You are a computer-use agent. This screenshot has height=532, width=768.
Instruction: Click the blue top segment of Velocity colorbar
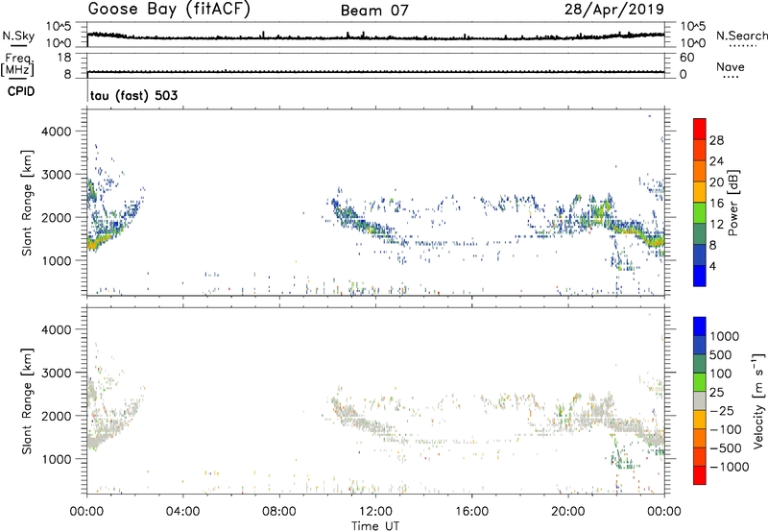click(x=700, y=326)
